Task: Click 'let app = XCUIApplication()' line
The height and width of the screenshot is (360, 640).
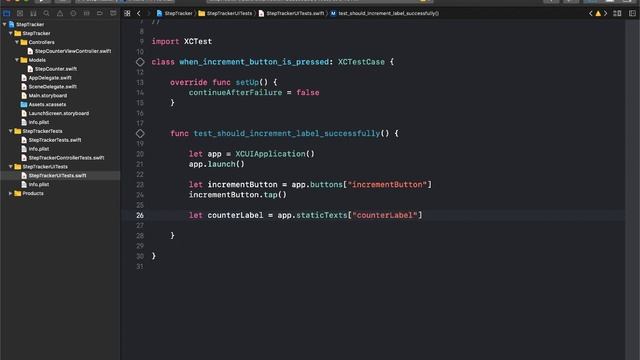Action: 251,154
